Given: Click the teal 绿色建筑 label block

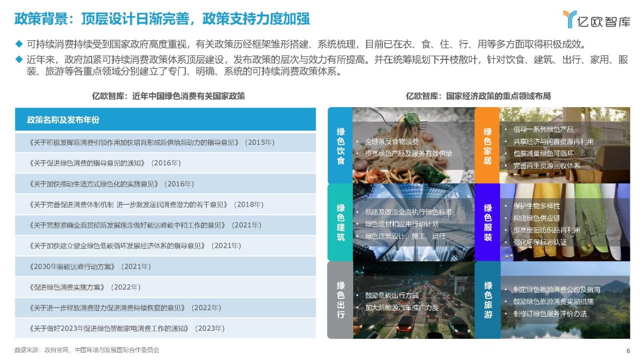Looking at the screenshot, I should pyautogui.click(x=340, y=222).
